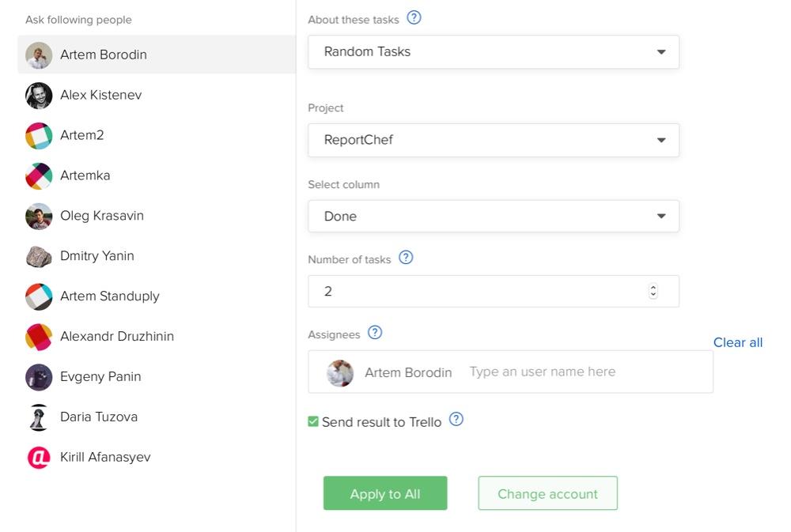Open the Done column dropdown
The height and width of the screenshot is (532, 791).
[x=494, y=217]
